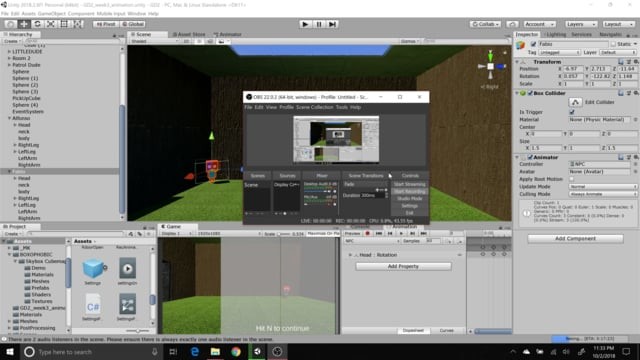Image resolution: width=640 pixels, height=360 pixels.
Task: Select the Scale tool in Unity toolbar
Action: pos(51,24)
